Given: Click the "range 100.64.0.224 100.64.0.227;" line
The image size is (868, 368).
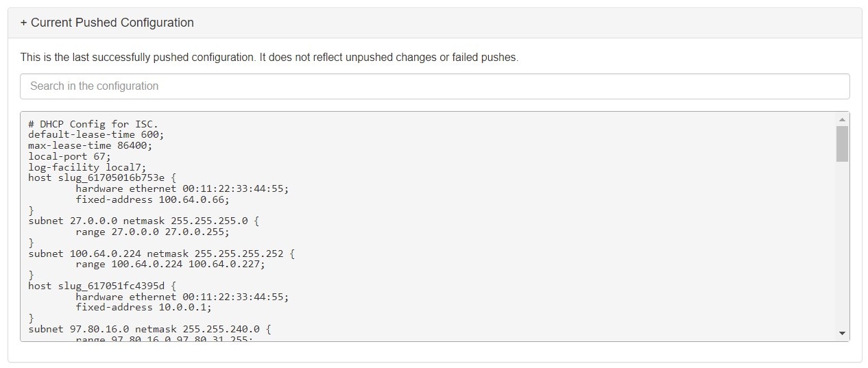Looking at the screenshot, I should point(170,264).
